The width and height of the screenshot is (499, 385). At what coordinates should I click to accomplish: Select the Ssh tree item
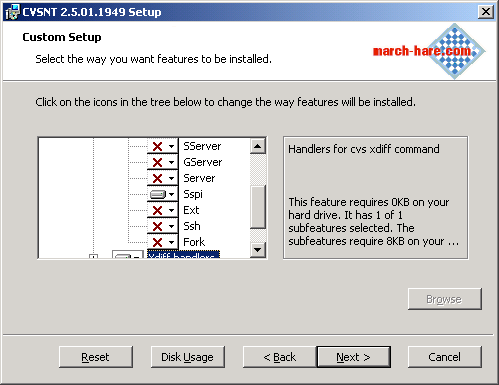point(192,226)
